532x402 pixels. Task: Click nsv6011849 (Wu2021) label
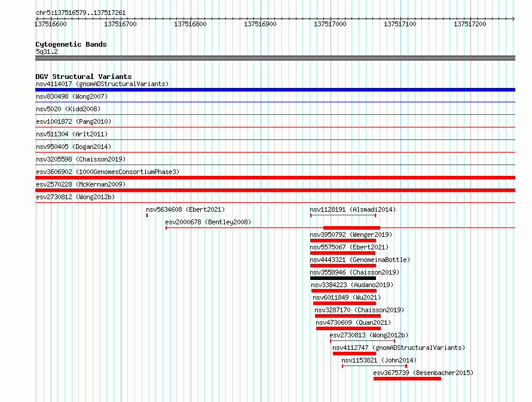pyautogui.click(x=347, y=297)
